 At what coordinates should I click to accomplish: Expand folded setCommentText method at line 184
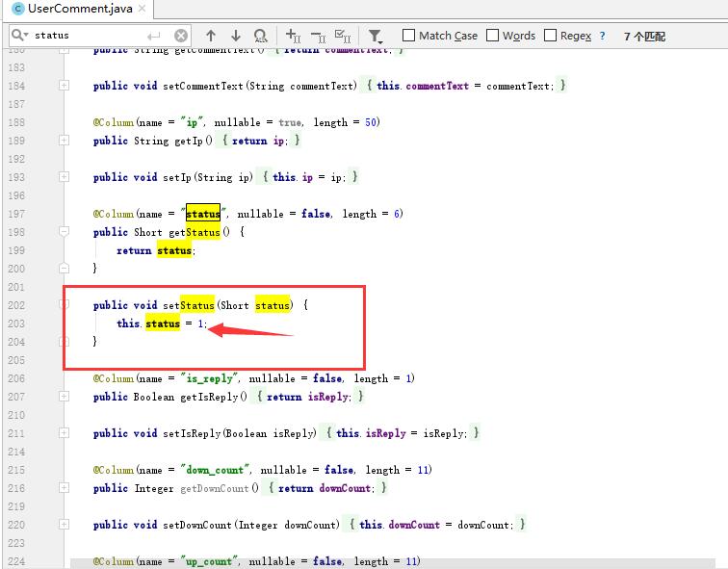pyautogui.click(x=64, y=86)
